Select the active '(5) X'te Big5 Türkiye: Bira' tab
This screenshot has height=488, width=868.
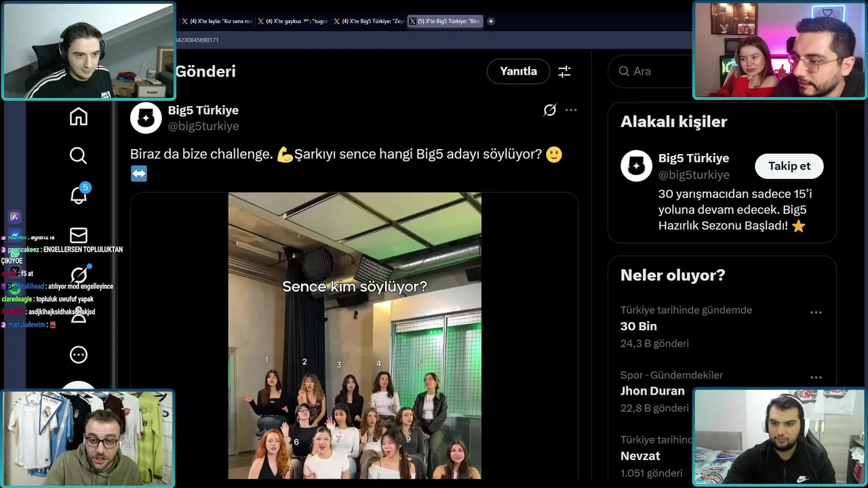[x=445, y=21]
